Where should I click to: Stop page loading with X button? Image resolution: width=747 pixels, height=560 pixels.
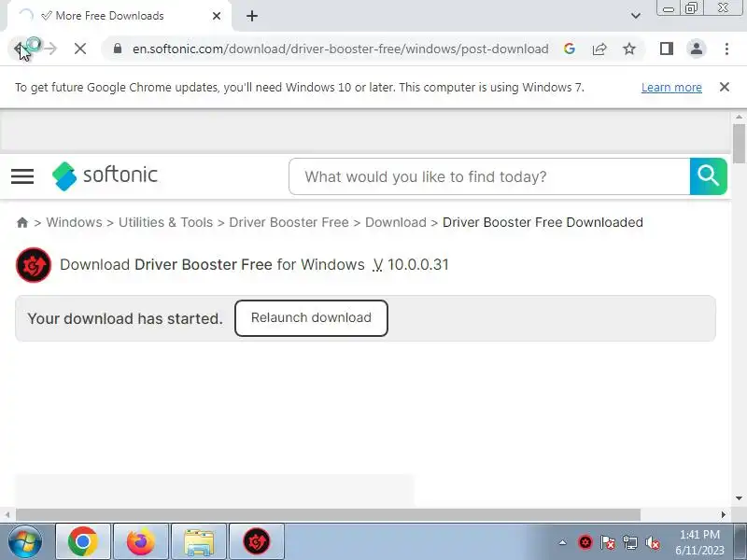click(80, 49)
